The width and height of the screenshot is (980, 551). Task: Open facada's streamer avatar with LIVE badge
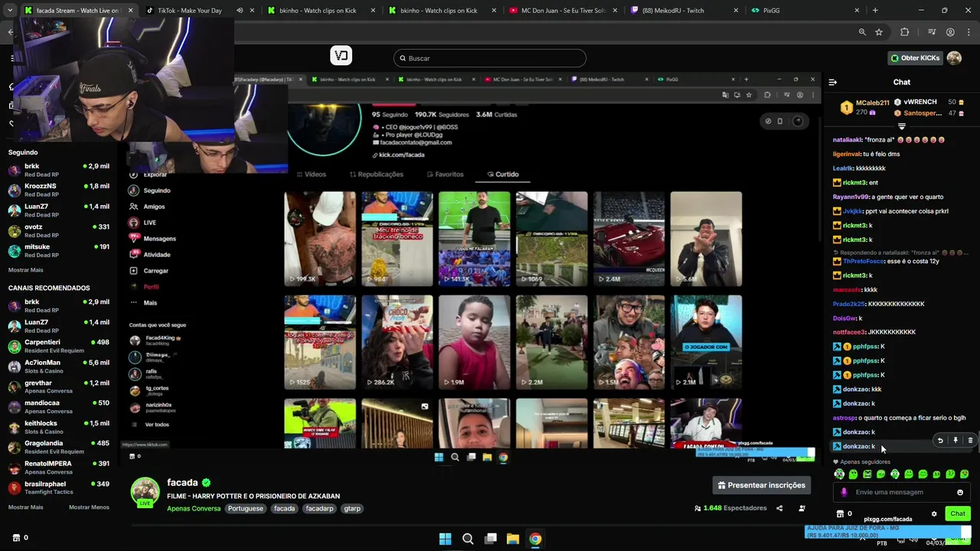[145, 492]
